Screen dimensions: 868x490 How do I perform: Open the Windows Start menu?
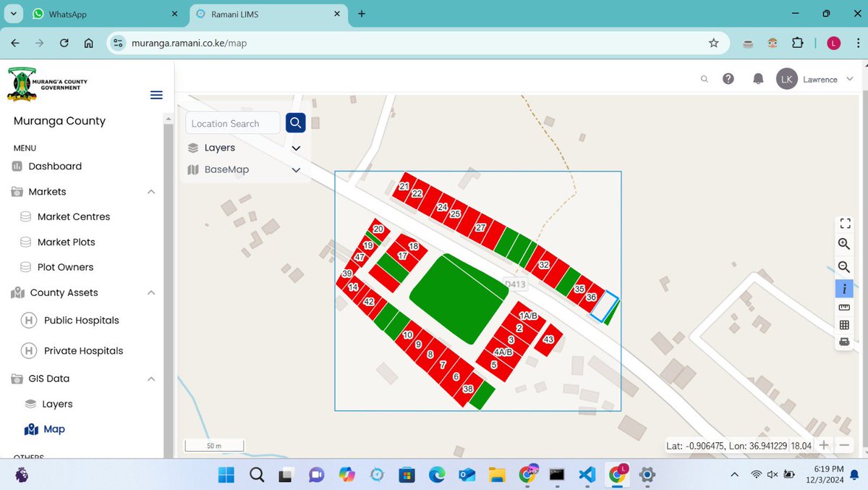tap(226, 475)
